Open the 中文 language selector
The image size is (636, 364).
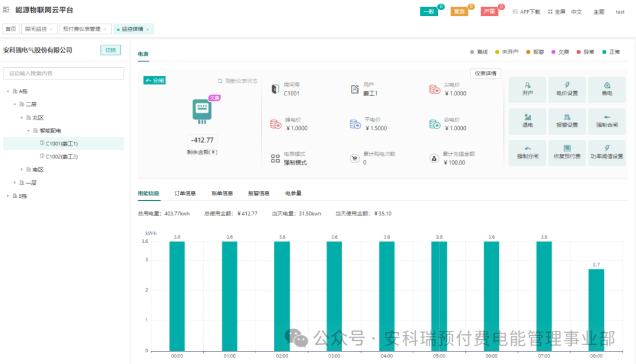click(x=577, y=12)
